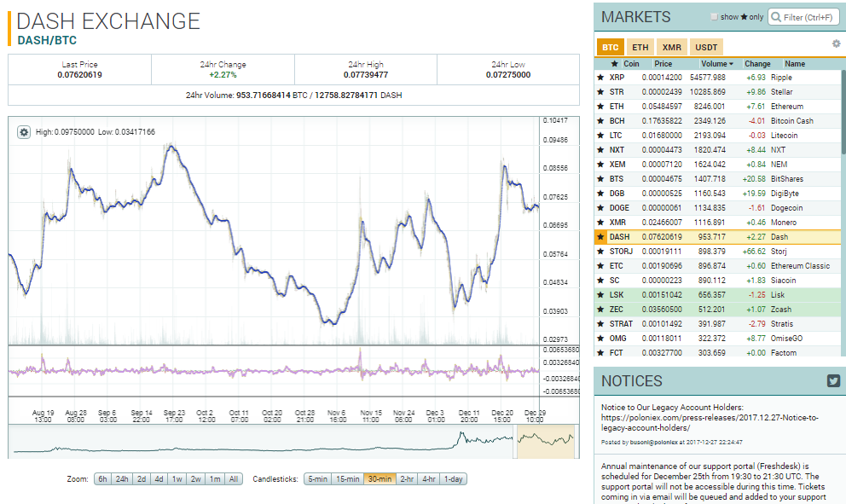Toggle the favorite star for NXT
Image resolution: width=846 pixels, height=504 pixels.
click(600, 150)
